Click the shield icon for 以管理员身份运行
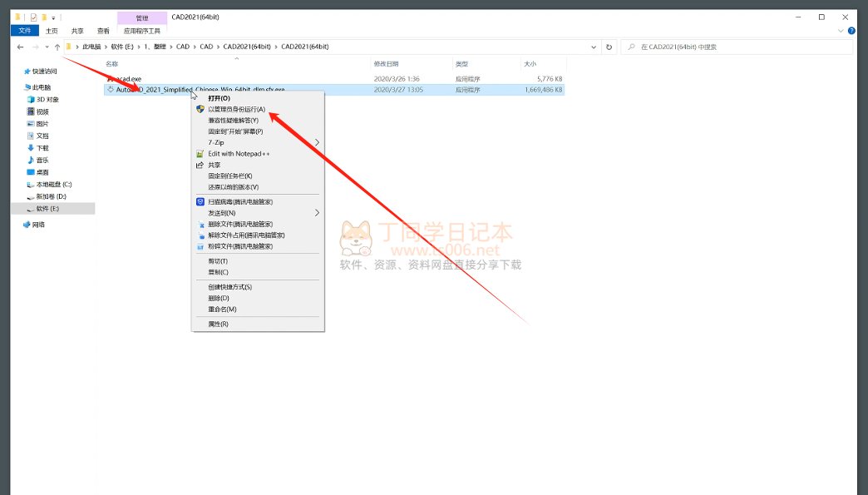The width and height of the screenshot is (868, 495). (200, 109)
